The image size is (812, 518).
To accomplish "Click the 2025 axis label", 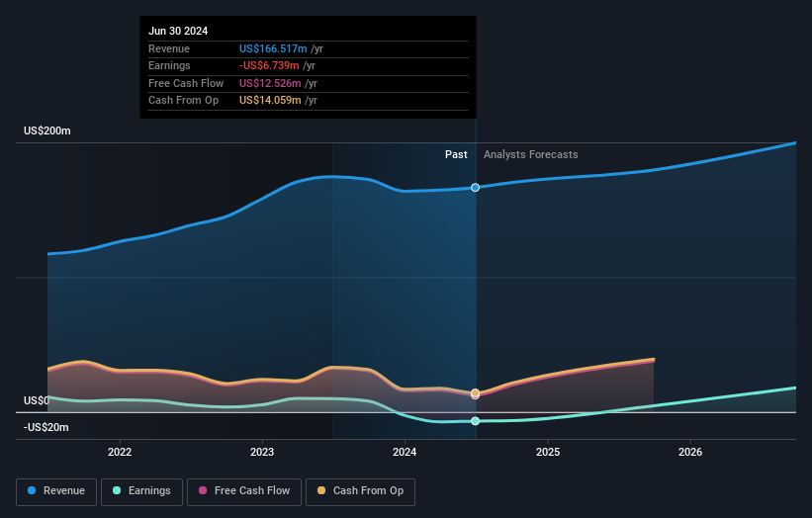I will tap(548, 453).
